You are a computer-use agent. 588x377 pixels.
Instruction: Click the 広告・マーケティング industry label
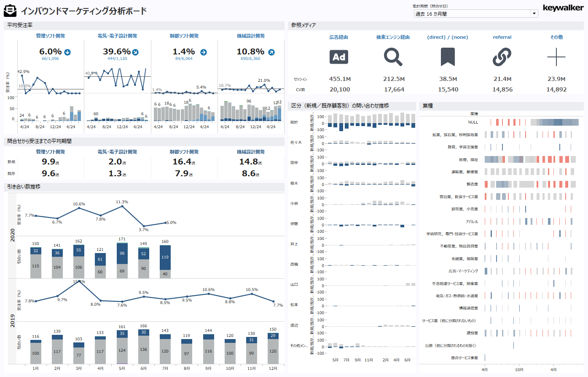tap(463, 271)
